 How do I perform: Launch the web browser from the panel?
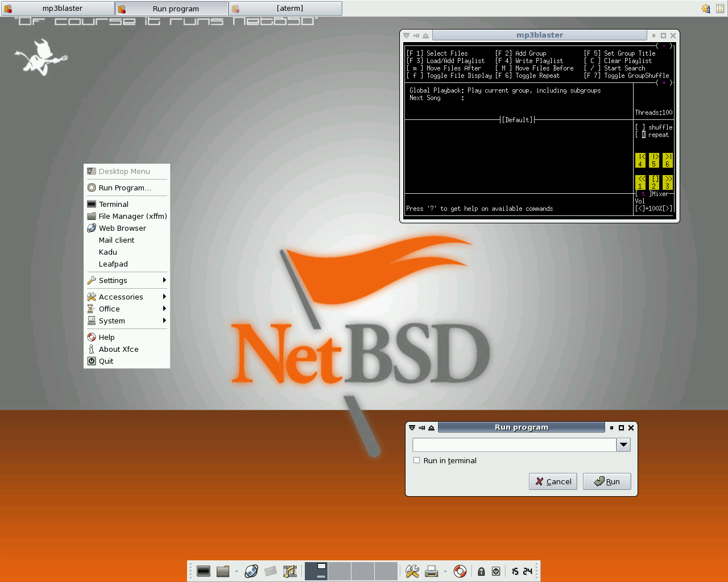[x=251, y=571]
